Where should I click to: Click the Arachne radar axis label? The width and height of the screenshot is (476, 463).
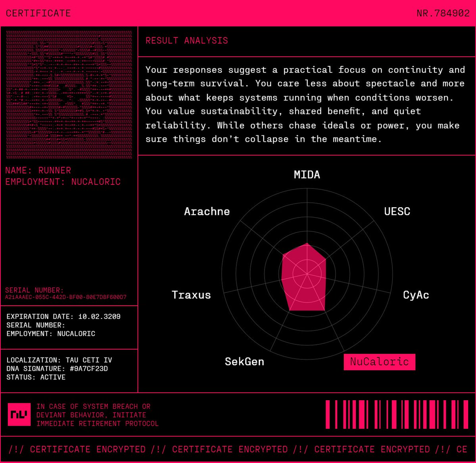click(x=207, y=211)
